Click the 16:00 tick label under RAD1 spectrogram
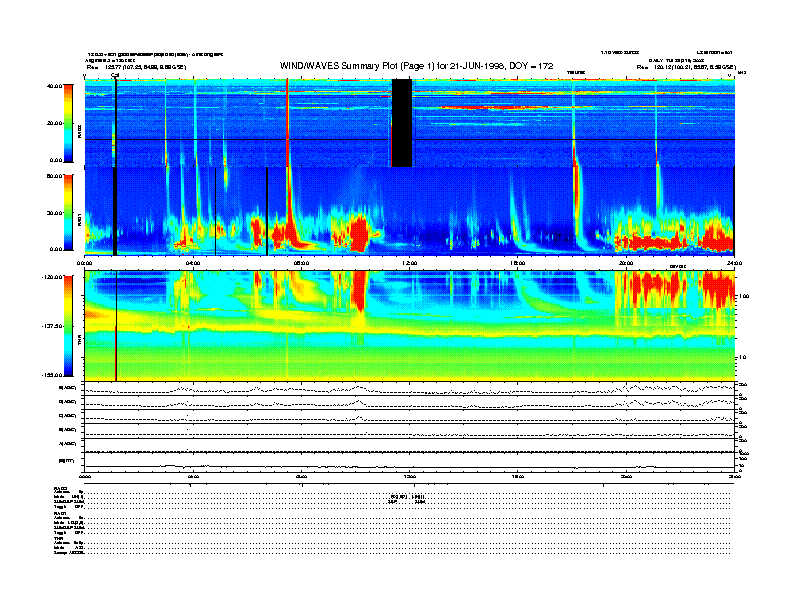 point(518,263)
